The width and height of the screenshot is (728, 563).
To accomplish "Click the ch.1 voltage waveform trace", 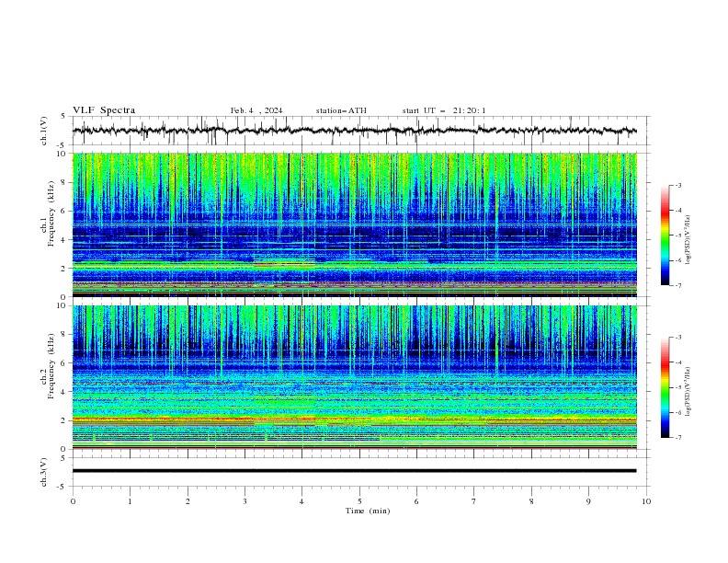I will (x=354, y=131).
